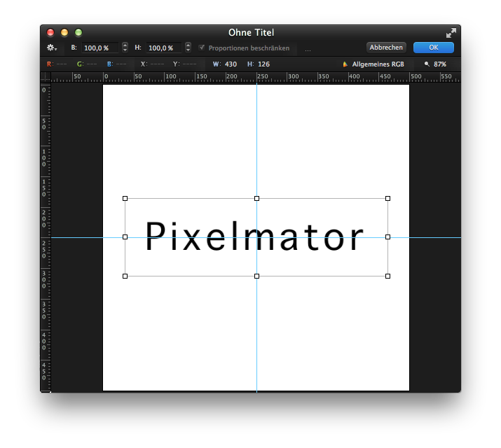Toggle the Proportionen beschränken checkbox
501x448 pixels.
coord(202,48)
